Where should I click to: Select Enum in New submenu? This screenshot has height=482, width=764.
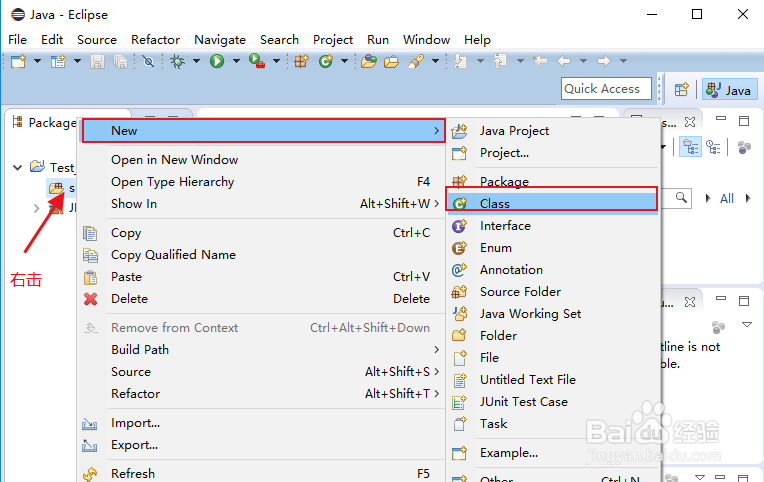(x=554, y=248)
